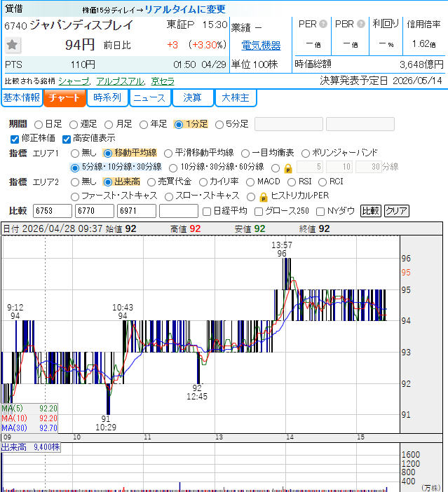Open チャート tab
The image size is (448, 492).
(65, 98)
